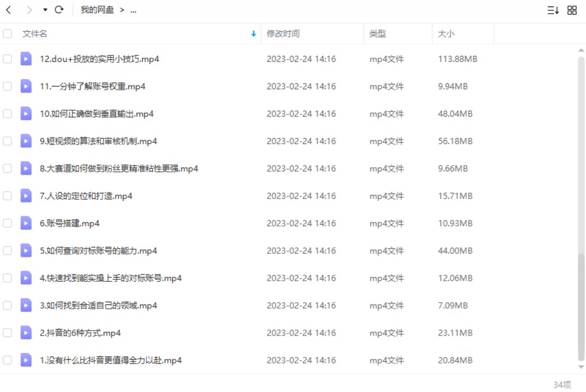The width and height of the screenshot is (586, 392).
Task: Click video icon of 8.大赛道 file
Action: (26, 168)
